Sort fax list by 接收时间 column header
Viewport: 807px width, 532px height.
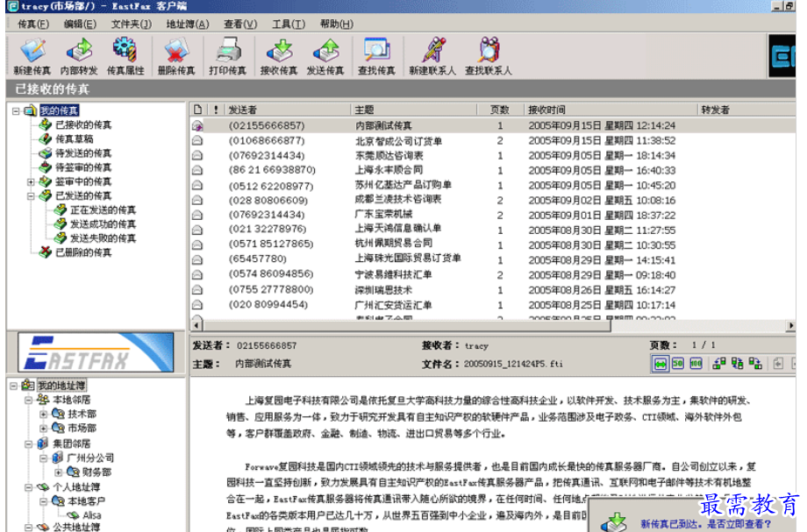coord(611,110)
